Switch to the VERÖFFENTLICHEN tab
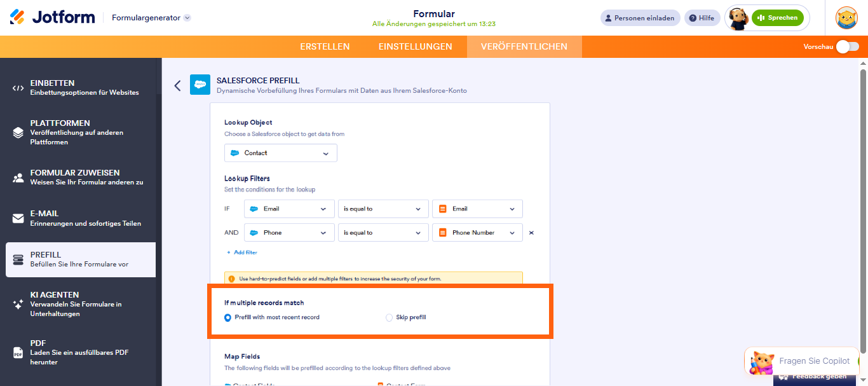This screenshot has height=386, width=868. pyautogui.click(x=524, y=46)
